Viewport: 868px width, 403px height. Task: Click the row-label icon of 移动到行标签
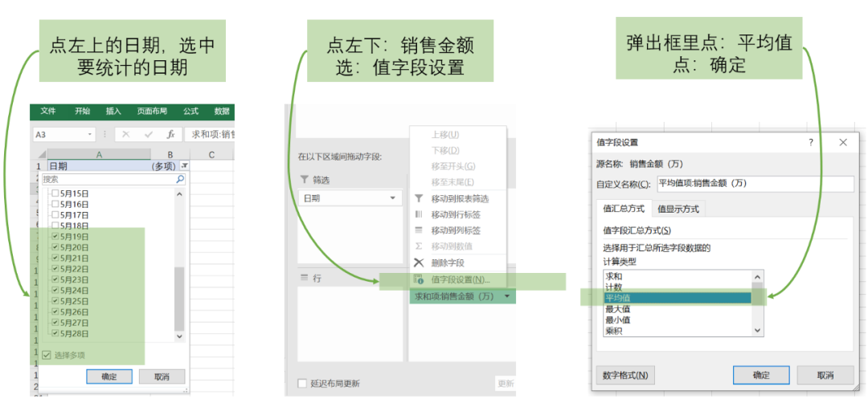pyautogui.click(x=419, y=214)
